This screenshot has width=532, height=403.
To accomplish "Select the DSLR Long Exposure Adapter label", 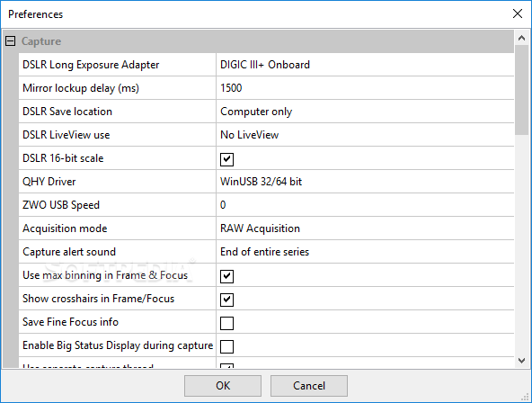I will click(91, 65).
